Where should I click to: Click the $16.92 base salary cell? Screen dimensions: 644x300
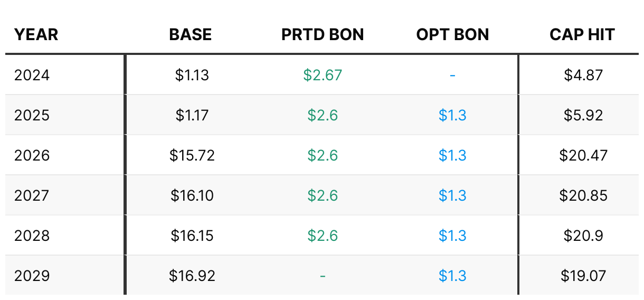coord(192,276)
